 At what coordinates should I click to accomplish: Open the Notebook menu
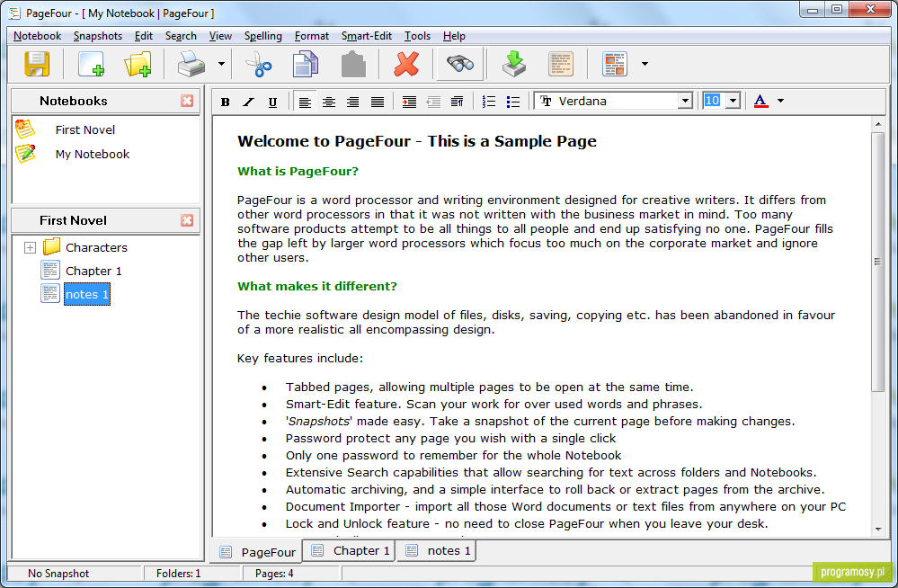37,36
